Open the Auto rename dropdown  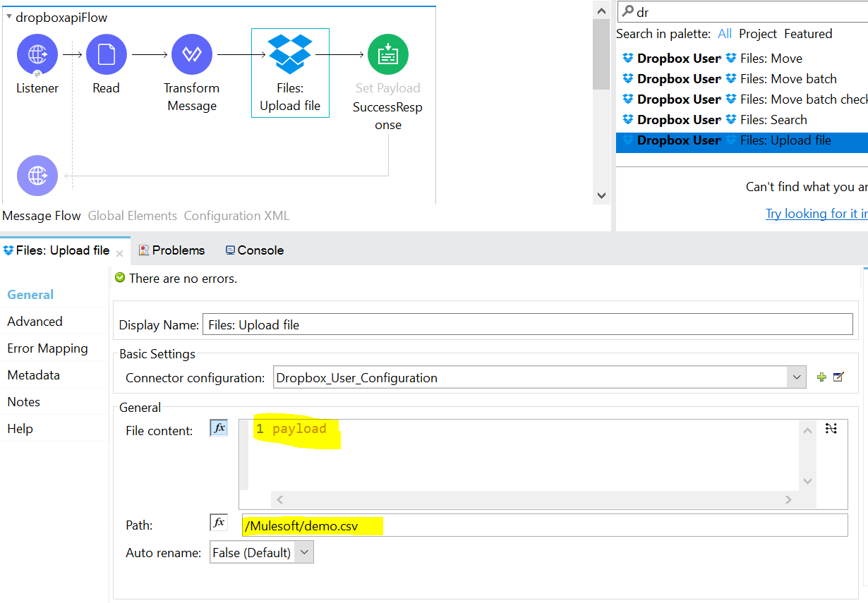[304, 552]
